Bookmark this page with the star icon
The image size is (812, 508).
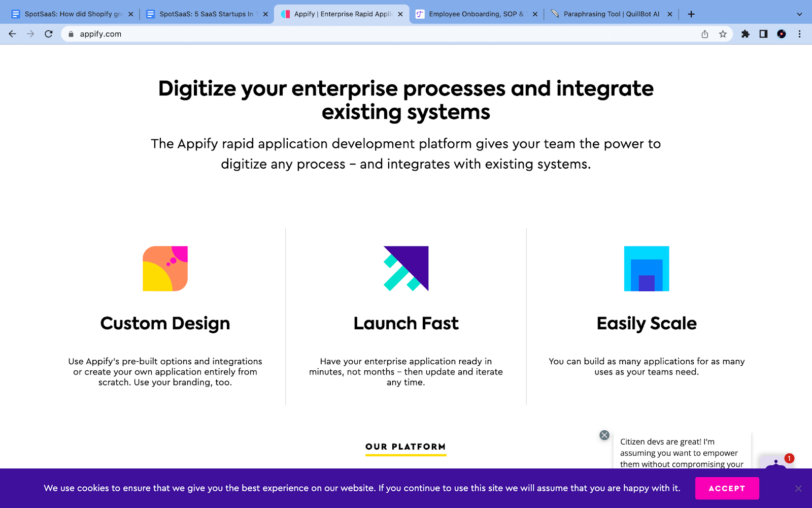coord(723,34)
